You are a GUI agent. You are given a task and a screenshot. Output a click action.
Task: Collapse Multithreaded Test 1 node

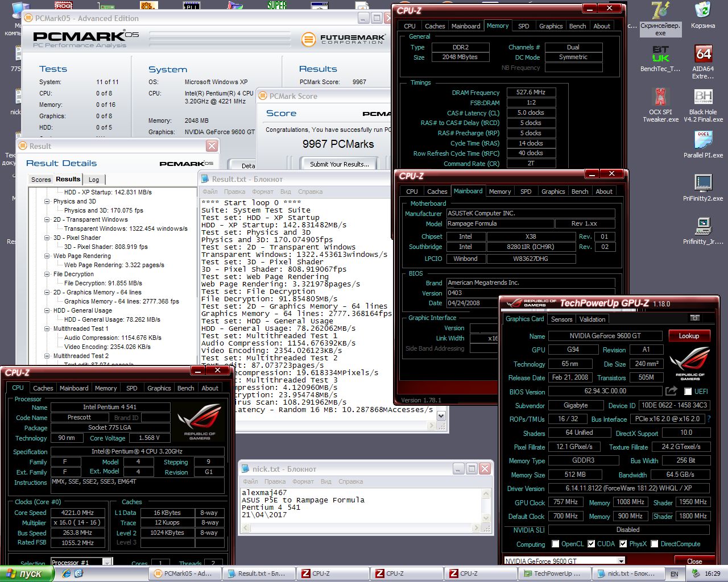tap(47, 329)
